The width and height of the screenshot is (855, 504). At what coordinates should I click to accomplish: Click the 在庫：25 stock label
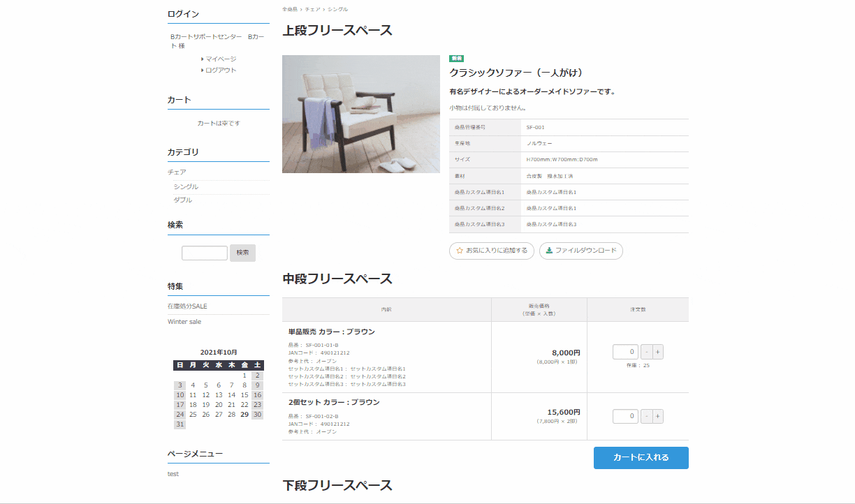click(x=638, y=366)
